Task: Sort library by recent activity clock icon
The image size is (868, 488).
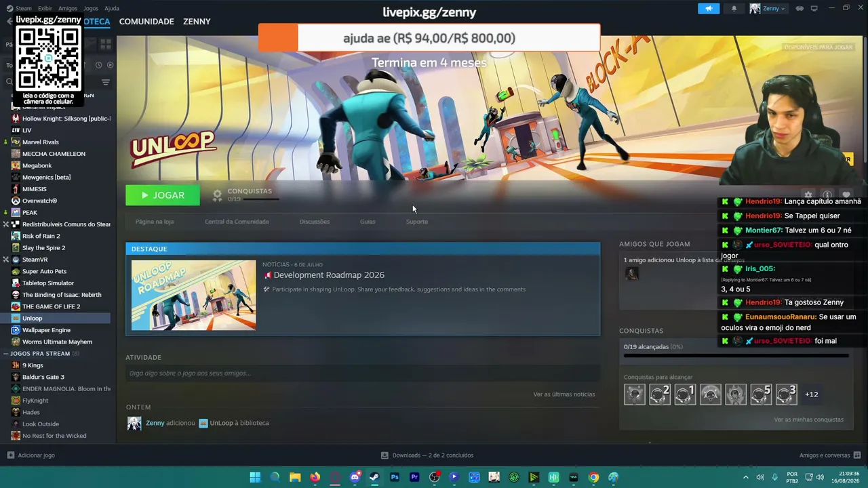Action: point(98,65)
